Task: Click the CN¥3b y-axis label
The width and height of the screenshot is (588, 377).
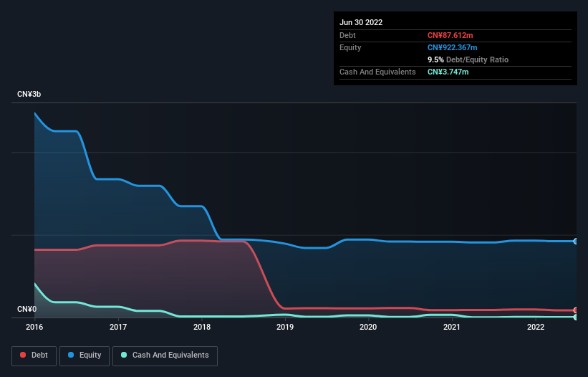Action: point(29,94)
